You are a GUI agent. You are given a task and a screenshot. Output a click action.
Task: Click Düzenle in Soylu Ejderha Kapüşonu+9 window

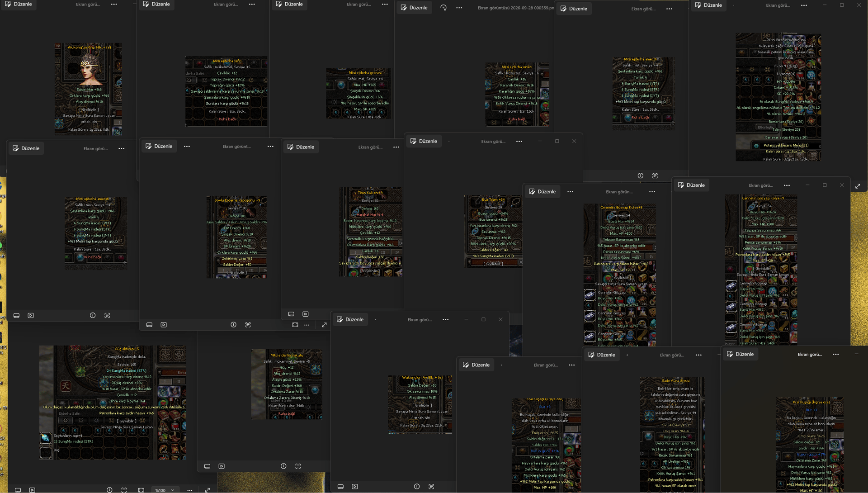(x=159, y=146)
